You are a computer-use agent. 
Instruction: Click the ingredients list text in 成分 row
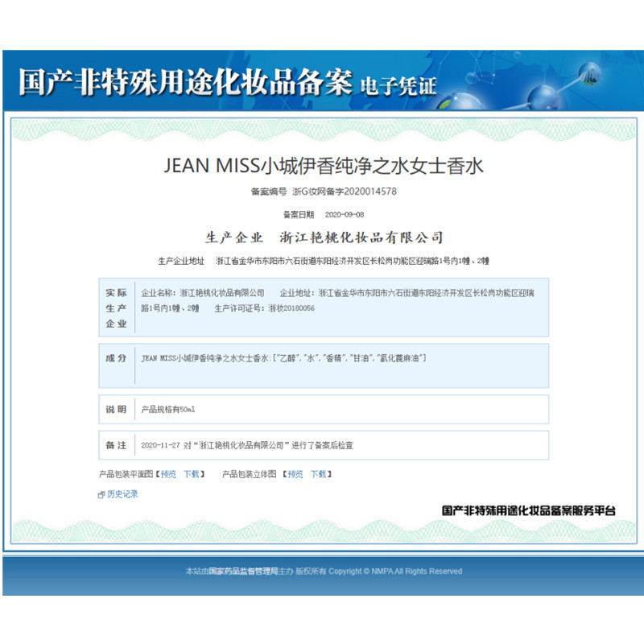click(283, 358)
